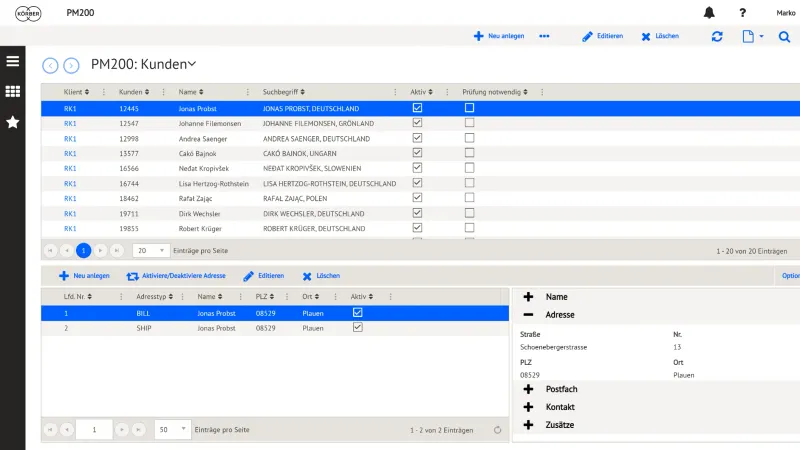Click Neu anlegen in the address toolbar
The height and width of the screenshot is (450, 800).
click(x=84, y=276)
